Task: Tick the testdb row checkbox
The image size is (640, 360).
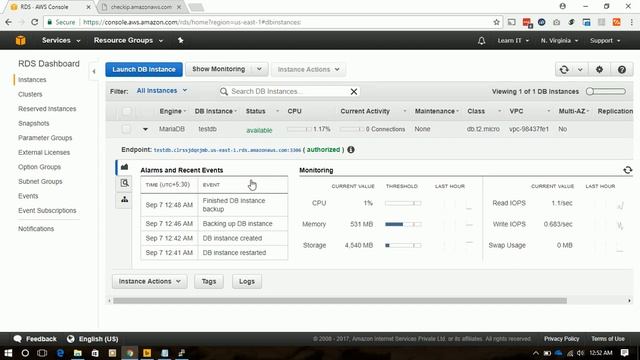Action: 126,129
